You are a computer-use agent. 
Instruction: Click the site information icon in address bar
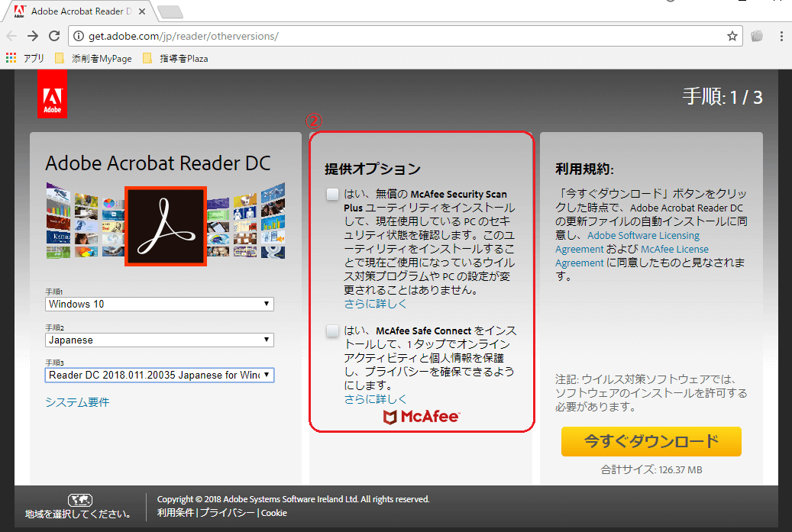pyautogui.click(x=79, y=36)
